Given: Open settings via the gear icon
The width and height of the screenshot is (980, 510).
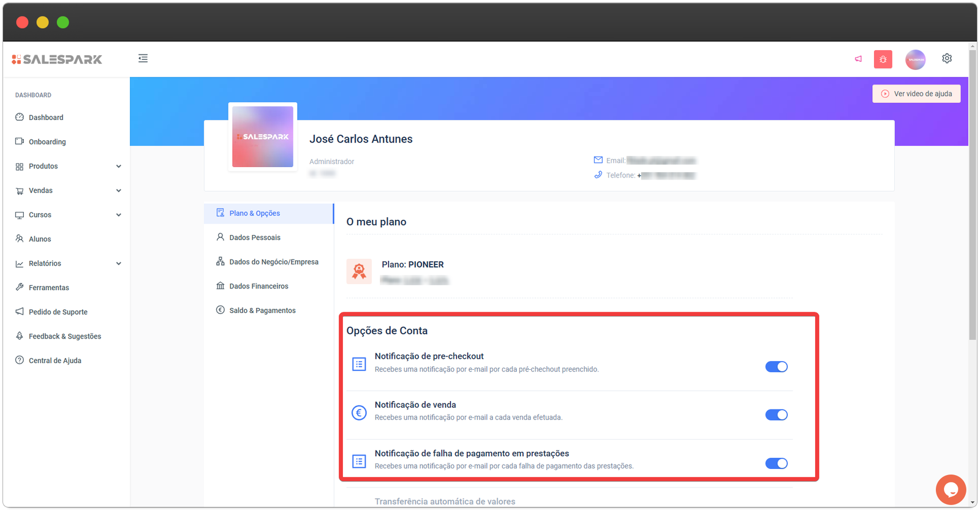Looking at the screenshot, I should click(x=947, y=58).
